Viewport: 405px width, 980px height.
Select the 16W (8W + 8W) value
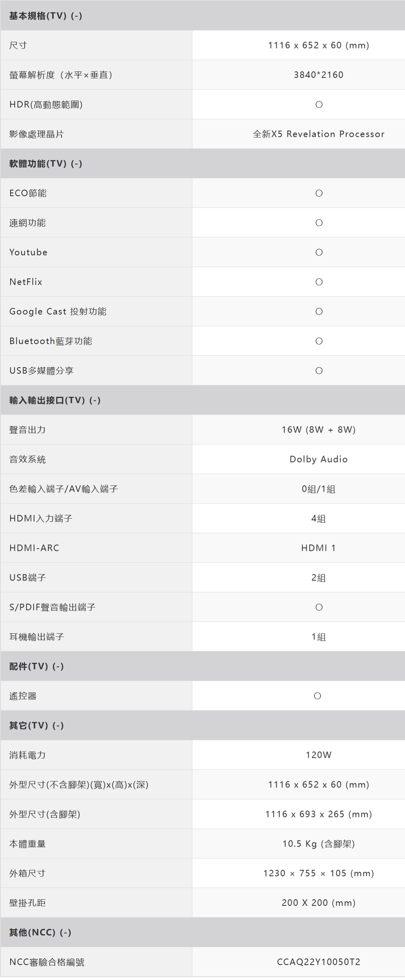[319, 430]
